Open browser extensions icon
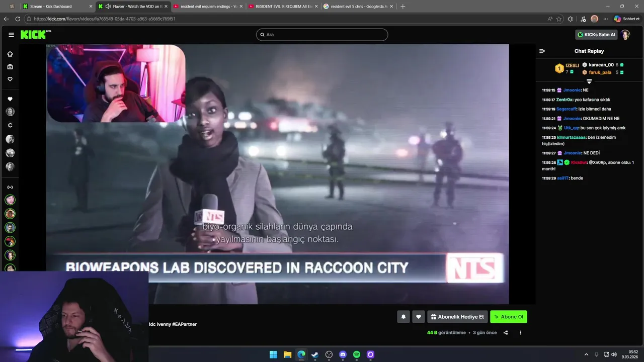 click(570, 19)
